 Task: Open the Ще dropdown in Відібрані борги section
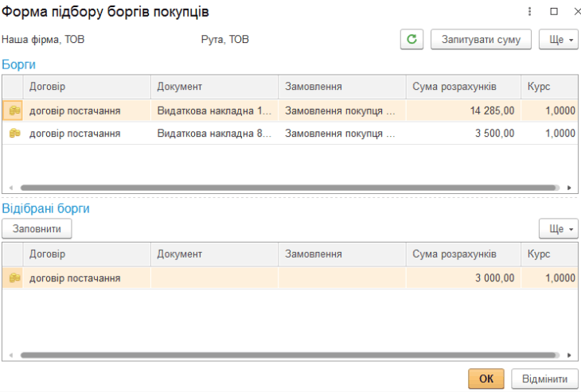pos(559,229)
